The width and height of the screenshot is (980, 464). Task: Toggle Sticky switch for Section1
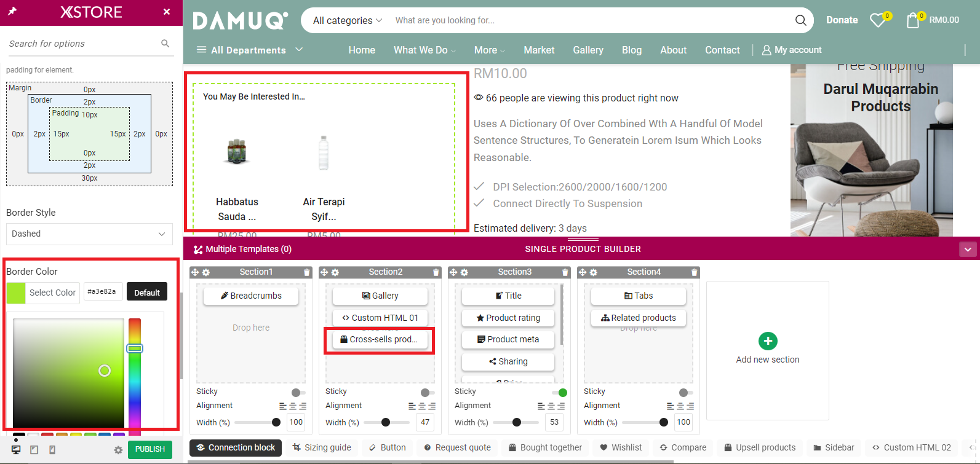(x=298, y=392)
